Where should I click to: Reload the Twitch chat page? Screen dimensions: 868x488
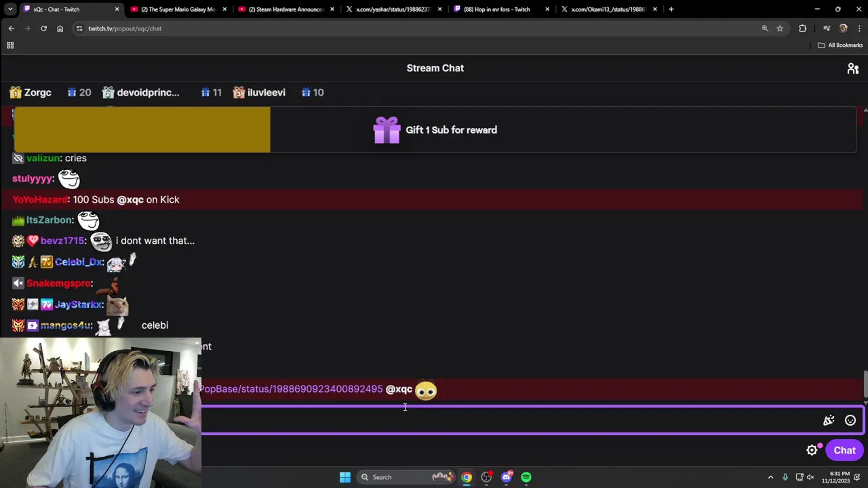(x=43, y=28)
